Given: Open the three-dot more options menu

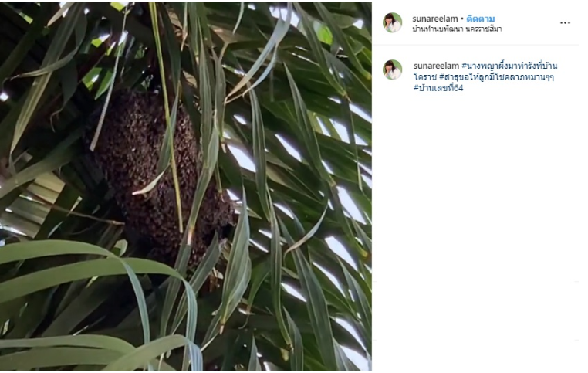Looking at the screenshot, I should point(565,23).
